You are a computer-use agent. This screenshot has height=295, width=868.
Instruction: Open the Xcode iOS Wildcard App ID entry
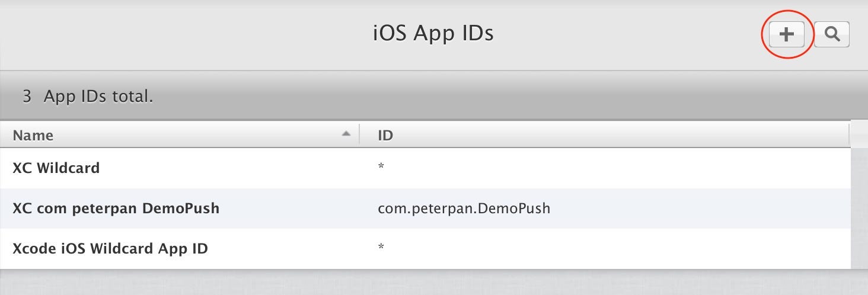pos(426,249)
